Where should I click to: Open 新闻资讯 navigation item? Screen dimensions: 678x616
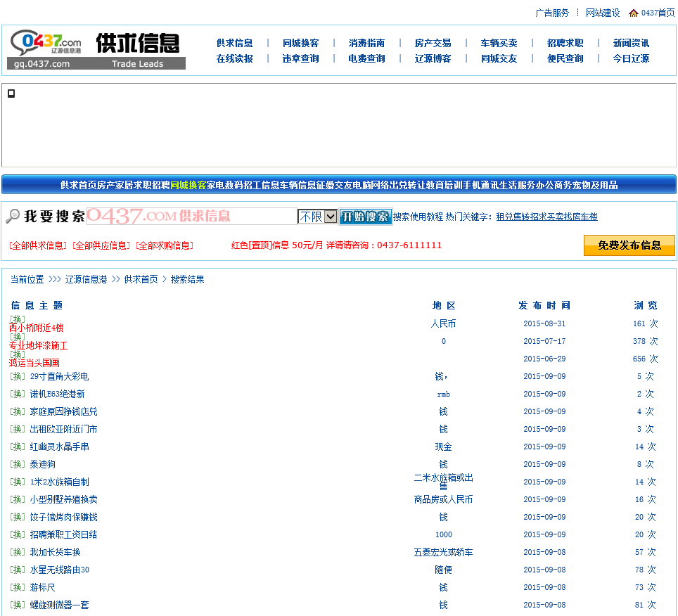pos(632,43)
